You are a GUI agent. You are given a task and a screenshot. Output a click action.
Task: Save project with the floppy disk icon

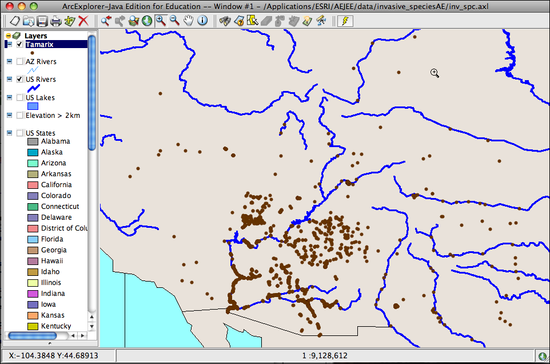pyautogui.click(x=42, y=21)
